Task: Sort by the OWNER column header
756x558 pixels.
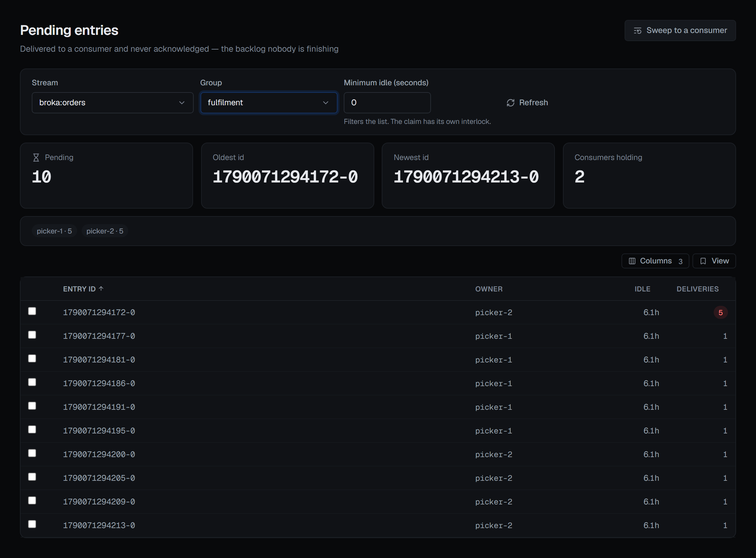Action: point(489,289)
